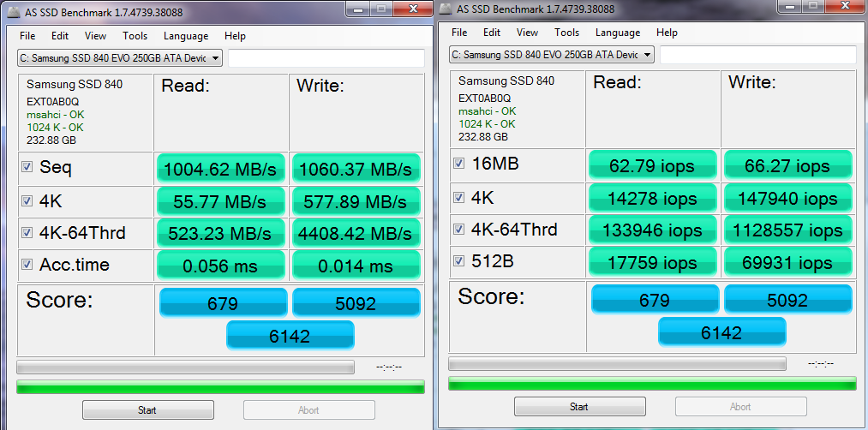This screenshot has width=868, height=430.
Task: Open the View menu in the right window
Action: point(527,33)
